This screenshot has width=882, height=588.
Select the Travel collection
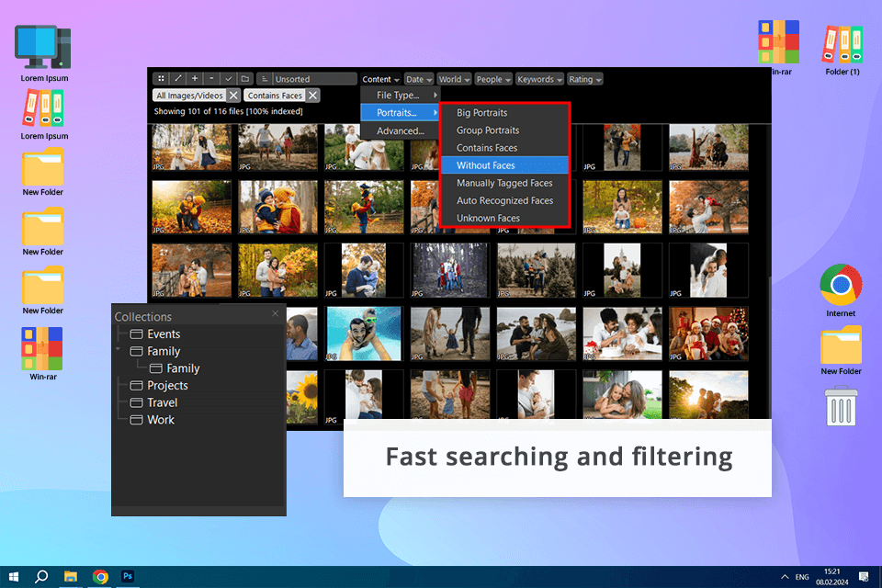click(153, 402)
